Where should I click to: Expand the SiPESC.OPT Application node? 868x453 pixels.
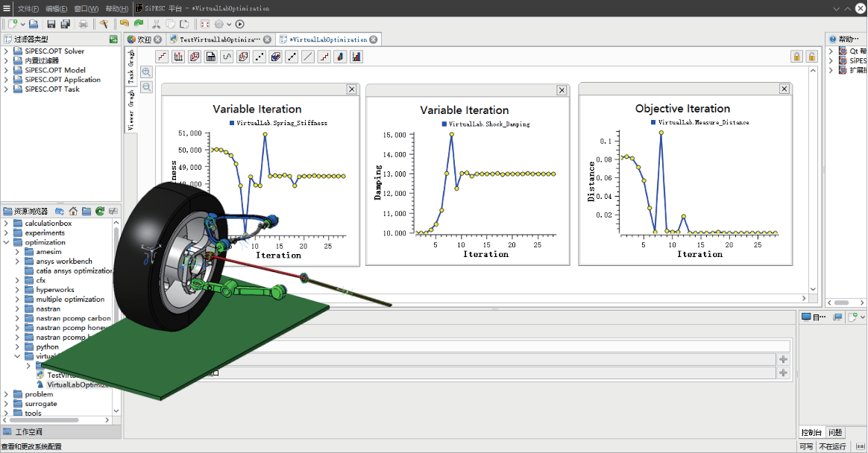6,80
